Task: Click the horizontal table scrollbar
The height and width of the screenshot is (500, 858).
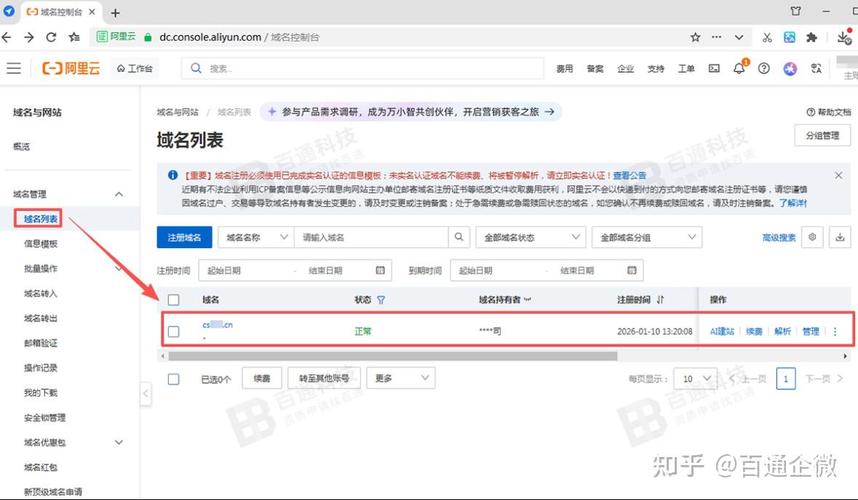Action: (x=393, y=356)
